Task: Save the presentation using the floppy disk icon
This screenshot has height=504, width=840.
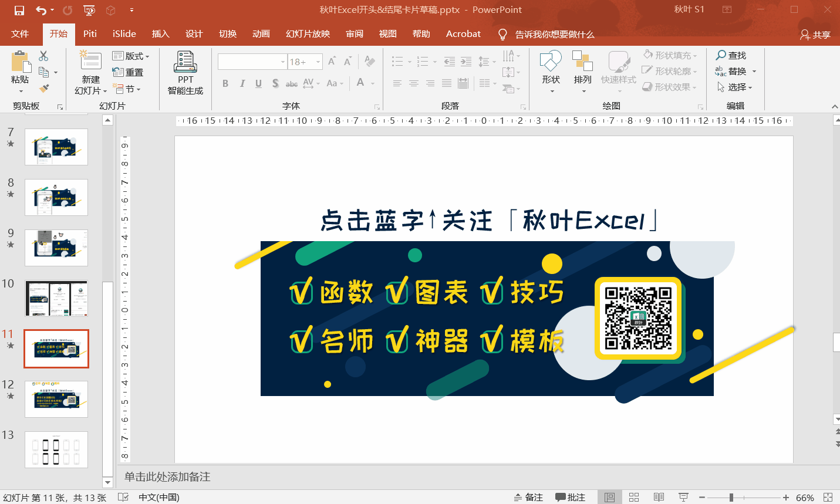Action: [x=19, y=10]
